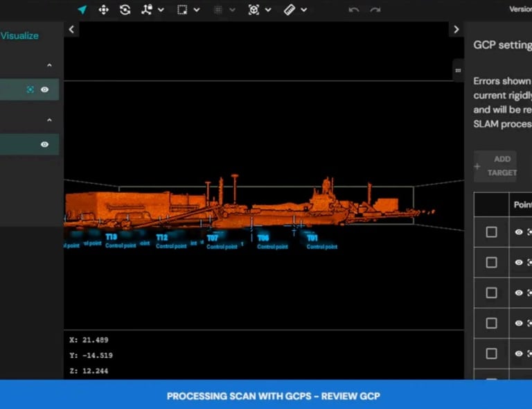This screenshot has height=409, width=532.
Task: Toggle eye icon in second GCP row
Action: 518,262
